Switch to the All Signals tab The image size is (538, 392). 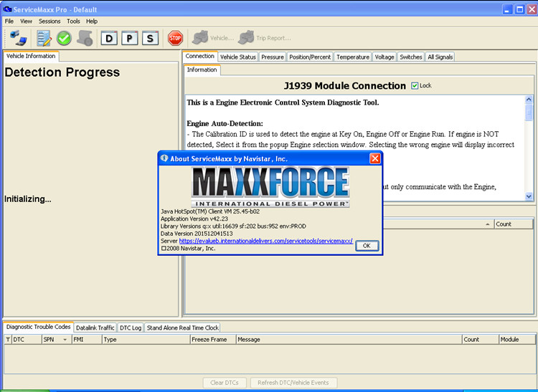coord(440,57)
